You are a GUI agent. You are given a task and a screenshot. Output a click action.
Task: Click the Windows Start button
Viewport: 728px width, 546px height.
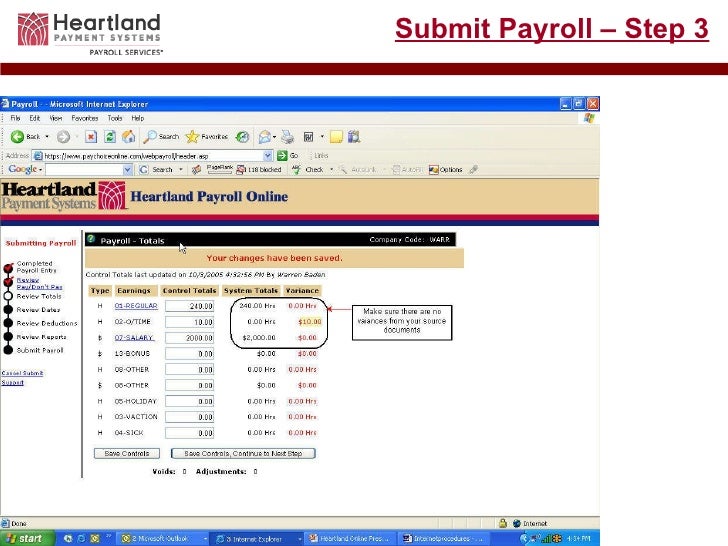pyautogui.click(x=27, y=538)
